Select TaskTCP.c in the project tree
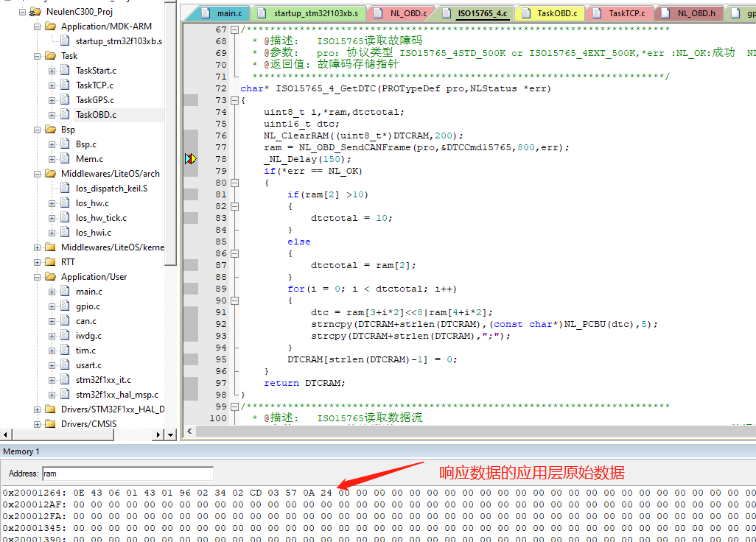The height and width of the screenshot is (542, 756). click(x=94, y=85)
